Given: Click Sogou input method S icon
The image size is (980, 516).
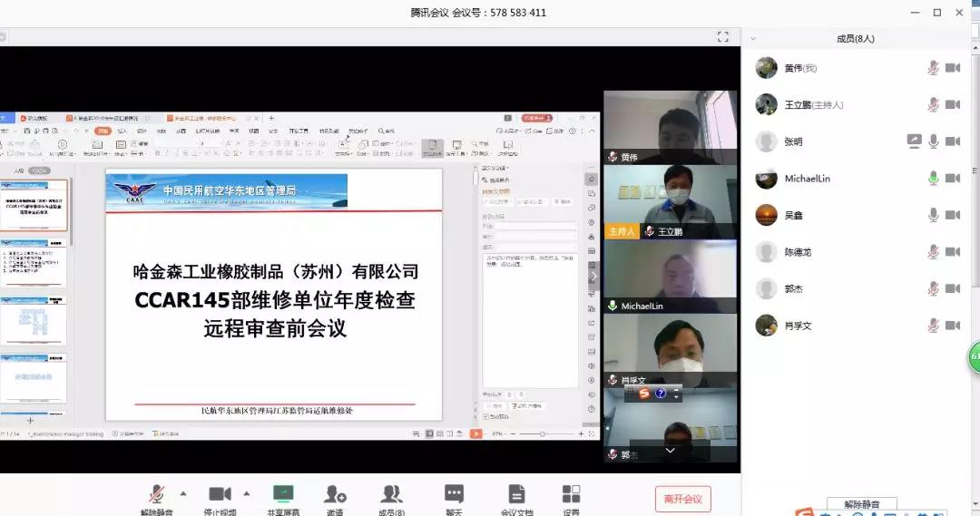Looking at the screenshot, I should point(643,393).
